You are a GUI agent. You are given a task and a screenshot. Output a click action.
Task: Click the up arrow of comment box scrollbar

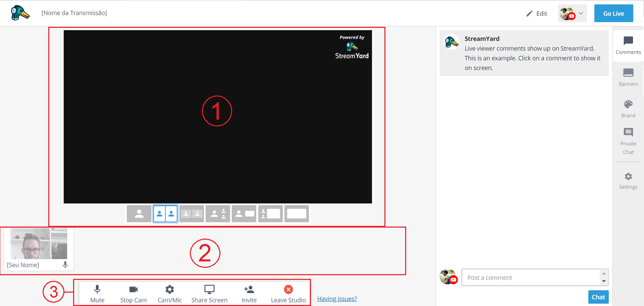(604, 273)
